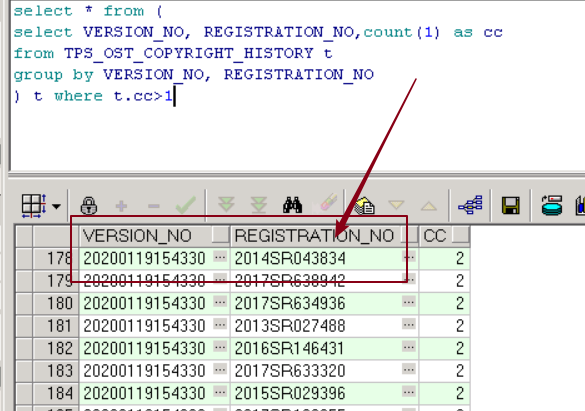This screenshot has height=411, width=585.
Task: Open ellipsis editor for 2017SR634936 cell
Action: [409, 302]
